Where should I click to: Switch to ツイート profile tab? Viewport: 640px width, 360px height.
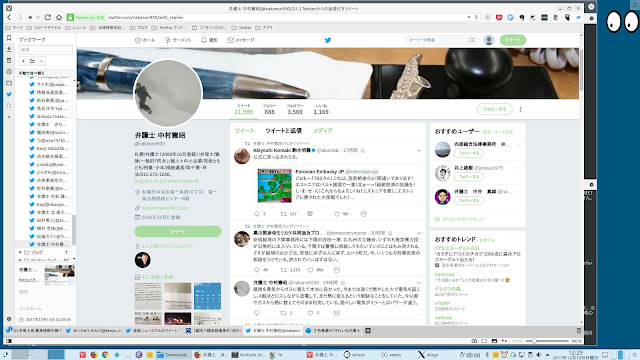point(244,131)
